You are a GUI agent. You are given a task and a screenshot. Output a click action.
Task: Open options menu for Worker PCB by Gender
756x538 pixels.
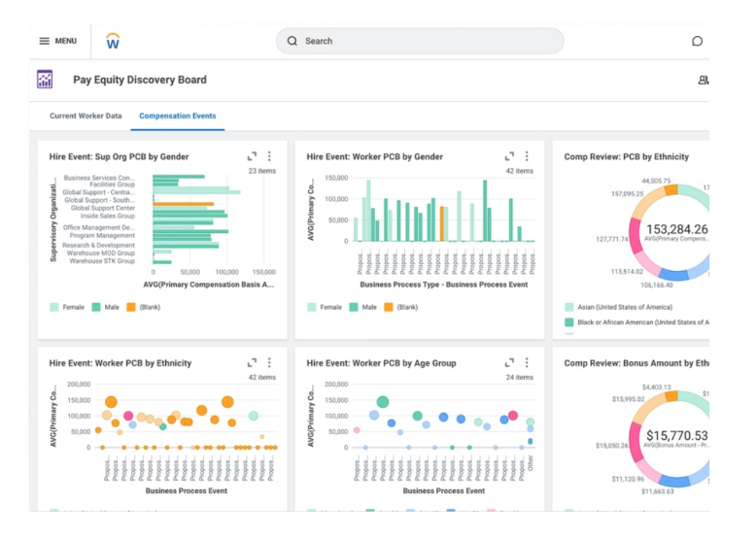coord(527,156)
